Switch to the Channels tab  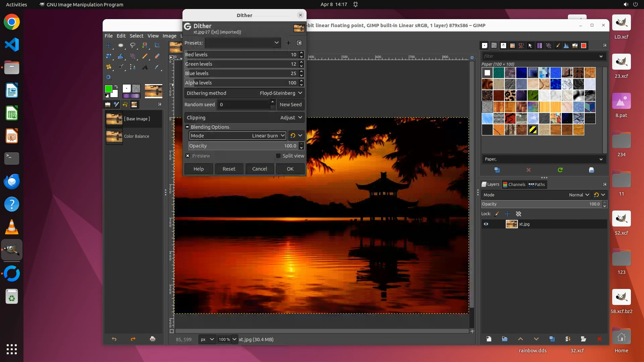tap(514, 184)
